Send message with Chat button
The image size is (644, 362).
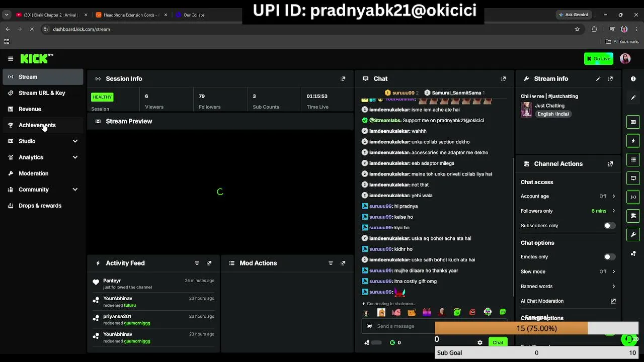pyautogui.click(x=498, y=342)
